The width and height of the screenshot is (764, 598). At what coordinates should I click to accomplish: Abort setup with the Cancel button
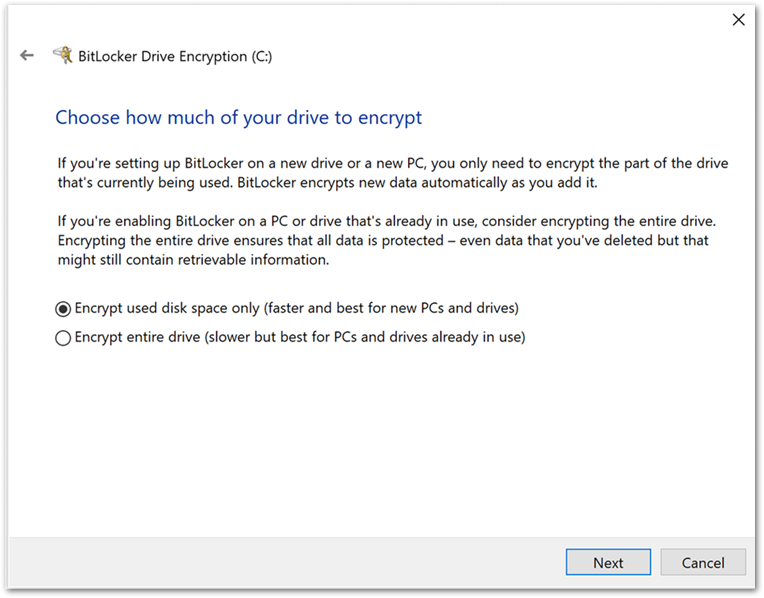coord(703,562)
